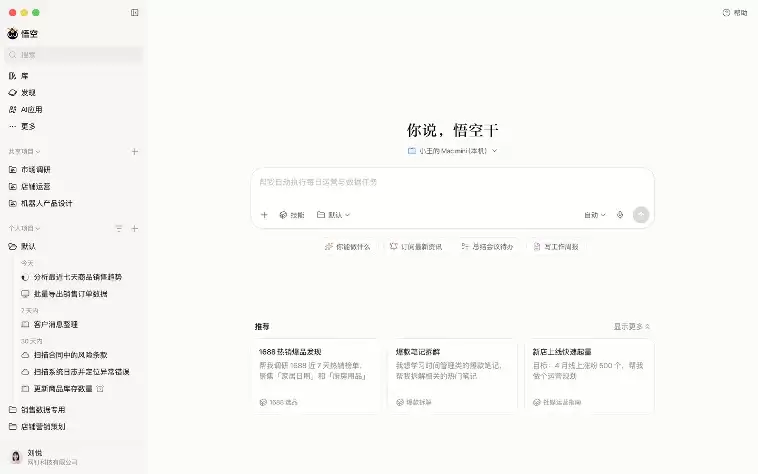
Task: Click the 你能做什么 suggestion chip
Action: tap(348, 246)
